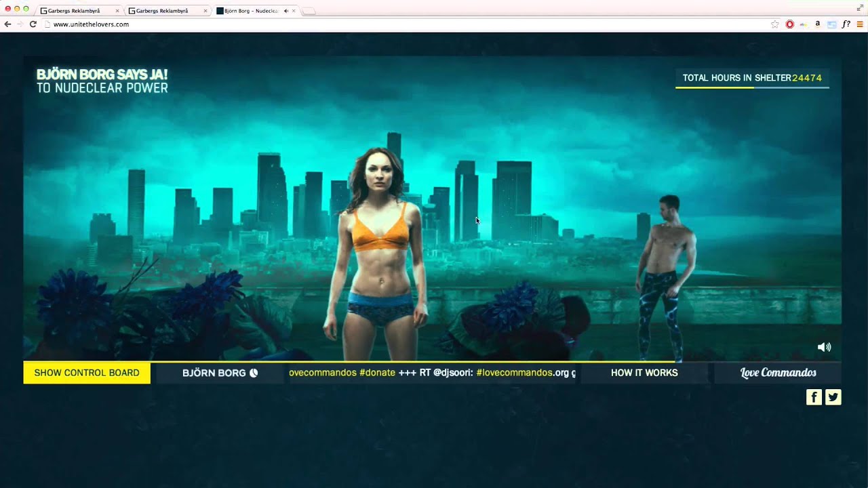The width and height of the screenshot is (868, 488).
Task: Open the How It Works section
Action: tap(644, 373)
